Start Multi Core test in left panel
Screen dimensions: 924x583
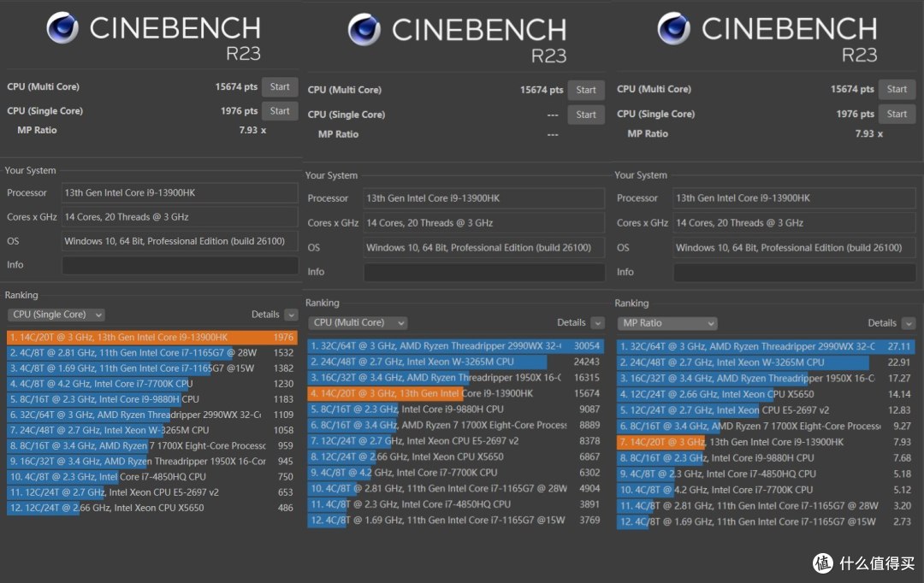pyautogui.click(x=280, y=86)
